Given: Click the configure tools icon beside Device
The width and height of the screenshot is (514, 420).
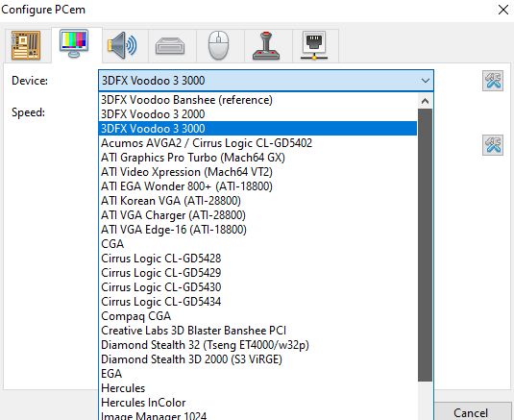Looking at the screenshot, I should pos(493,81).
